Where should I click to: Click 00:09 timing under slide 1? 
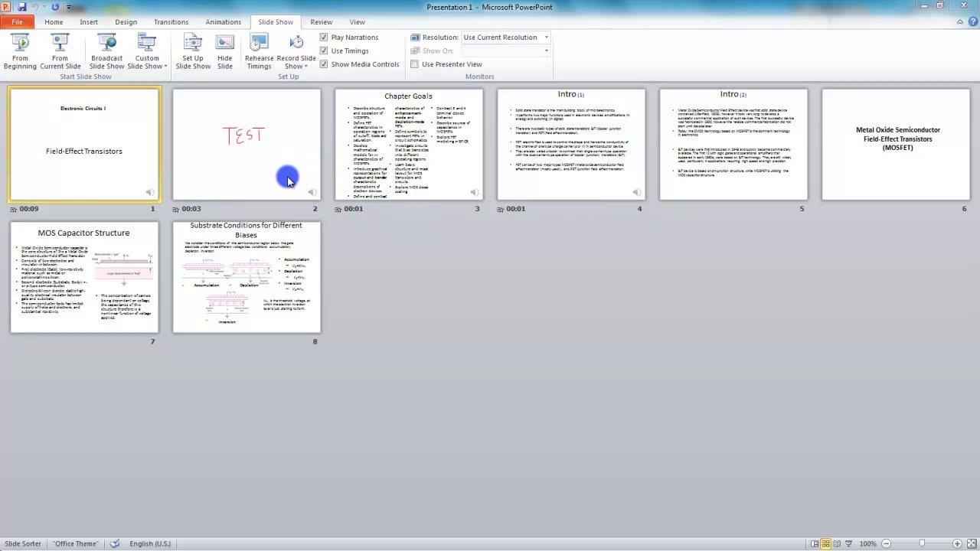29,209
